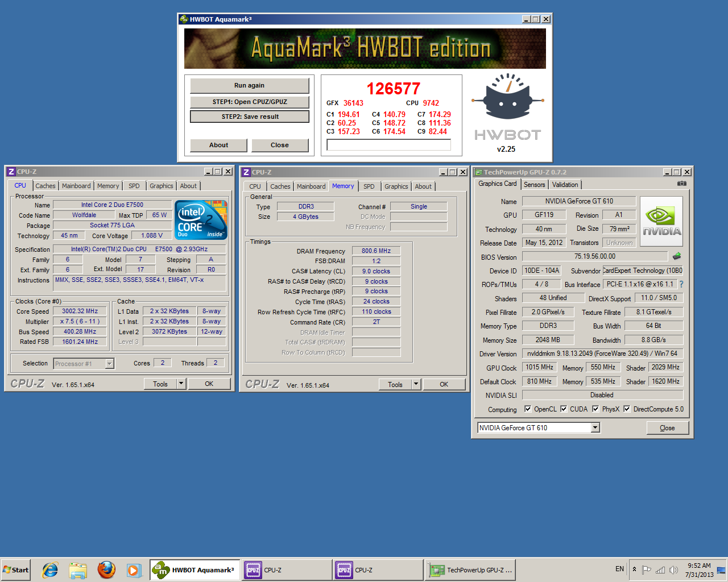Click the Intel Core 2 Duo logo
728x582 pixels.
tap(201, 219)
